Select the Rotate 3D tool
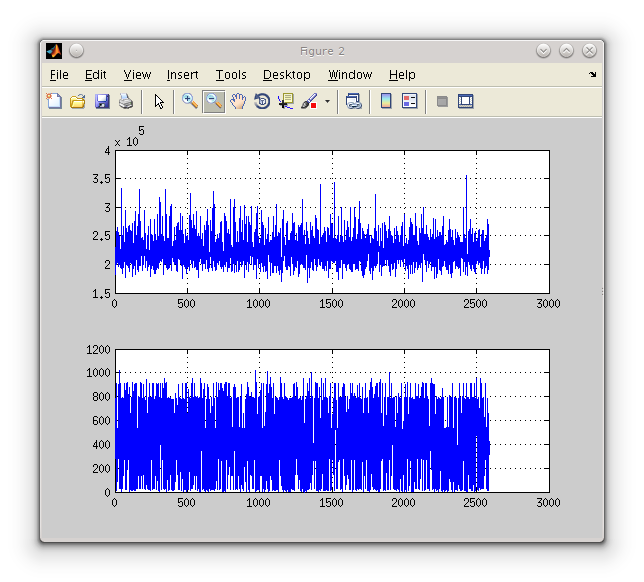644x582 pixels. point(262,101)
